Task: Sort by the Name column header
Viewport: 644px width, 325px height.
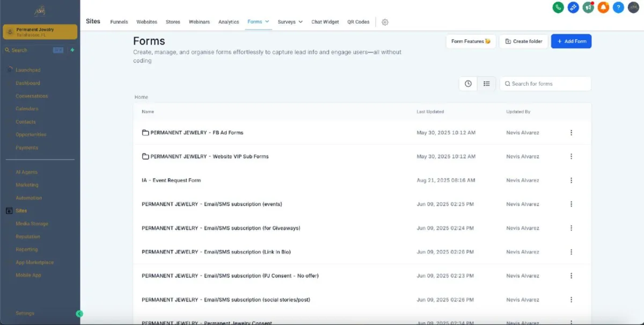Action: (148, 112)
